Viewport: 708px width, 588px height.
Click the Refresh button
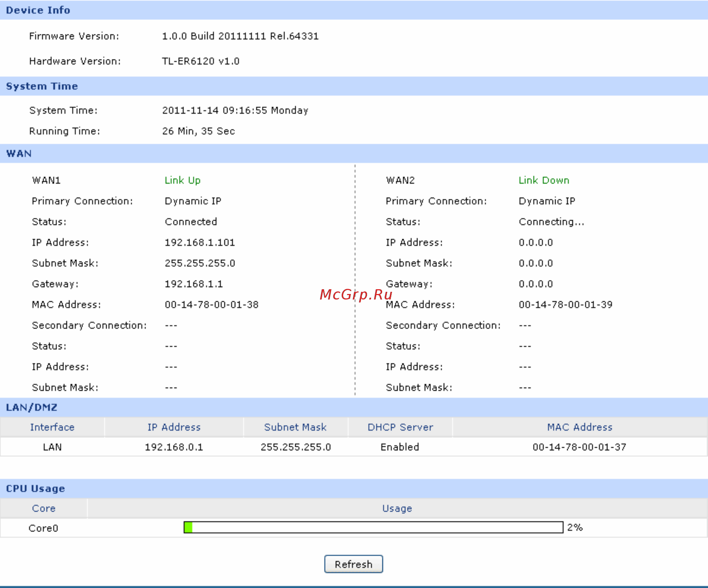[353, 564]
